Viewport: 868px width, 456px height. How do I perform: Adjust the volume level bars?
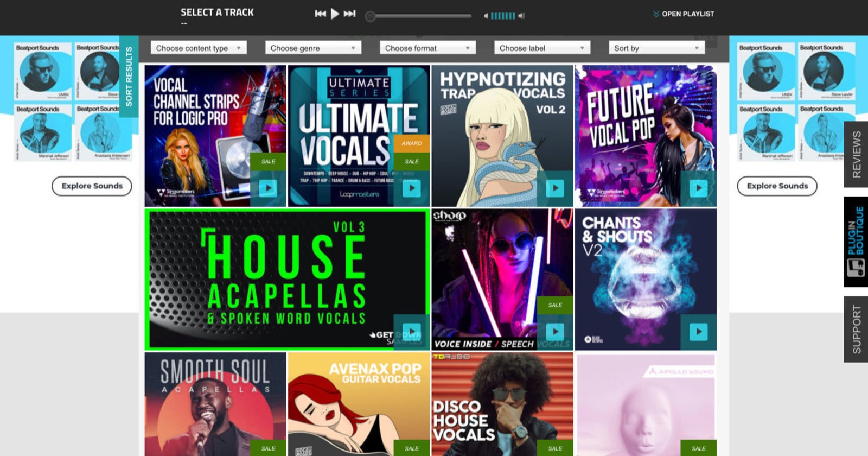[x=502, y=16]
